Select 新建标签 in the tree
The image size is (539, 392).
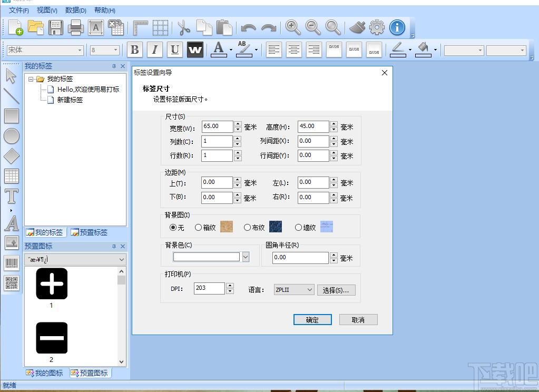pyautogui.click(x=70, y=100)
